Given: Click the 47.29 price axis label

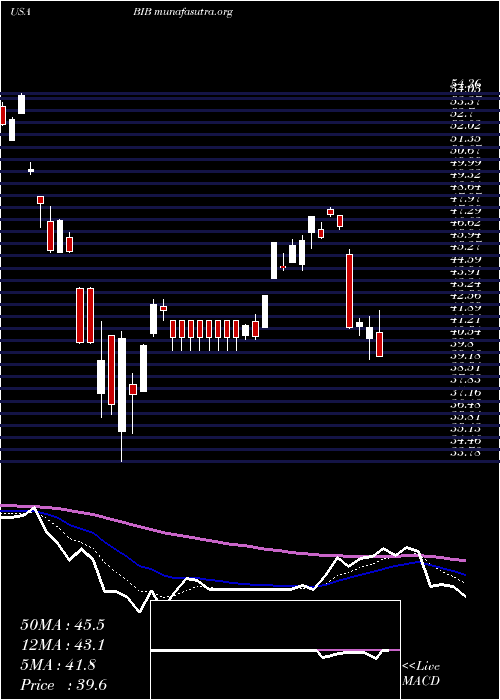Looking at the screenshot, I should pyautogui.click(x=465, y=211).
